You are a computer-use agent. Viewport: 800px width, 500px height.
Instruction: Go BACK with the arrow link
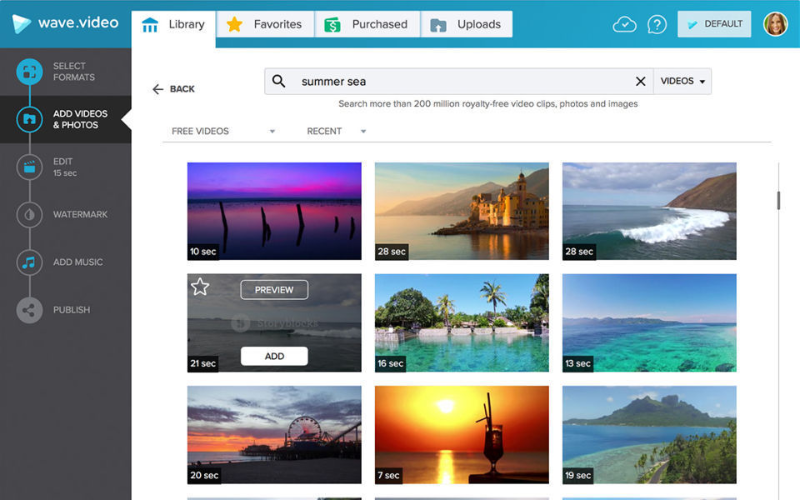[x=173, y=89]
